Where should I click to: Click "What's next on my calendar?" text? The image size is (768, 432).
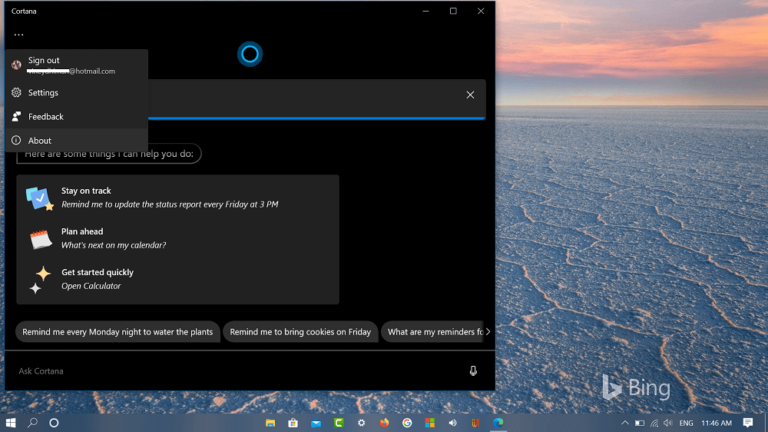[114, 245]
